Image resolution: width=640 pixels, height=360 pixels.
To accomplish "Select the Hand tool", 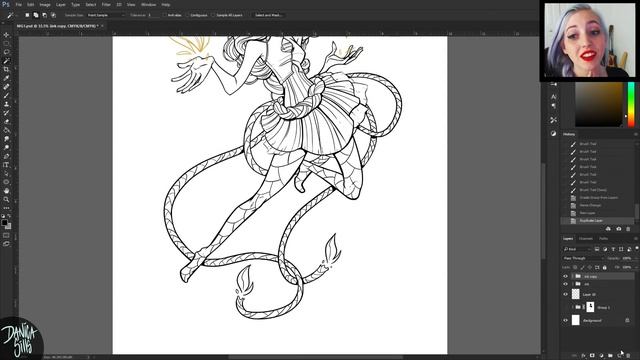I will point(6,191).
